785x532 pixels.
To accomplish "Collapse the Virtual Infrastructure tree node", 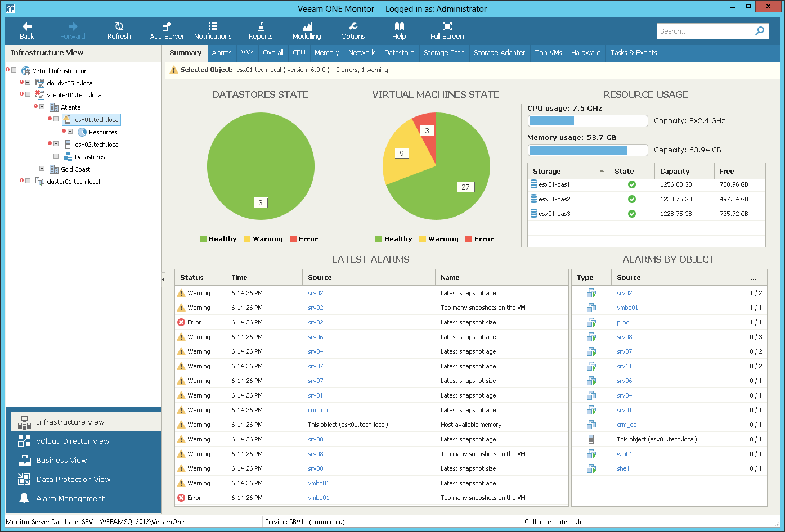I will pyautogui.click(x=14, y=70).
